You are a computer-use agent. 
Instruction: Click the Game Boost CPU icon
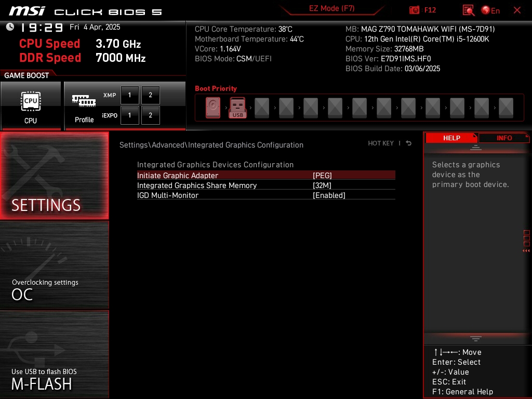click(x=31, y=101)
